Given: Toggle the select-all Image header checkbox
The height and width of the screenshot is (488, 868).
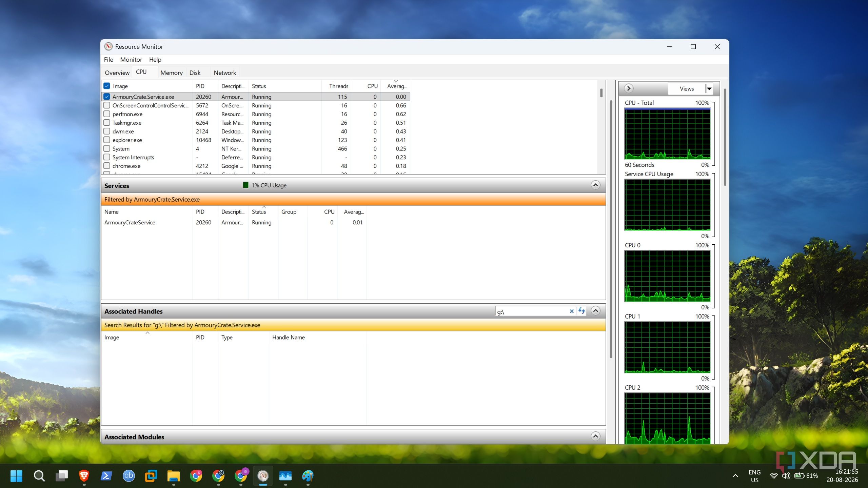Looking at the screenshot, I should (107, 86).
